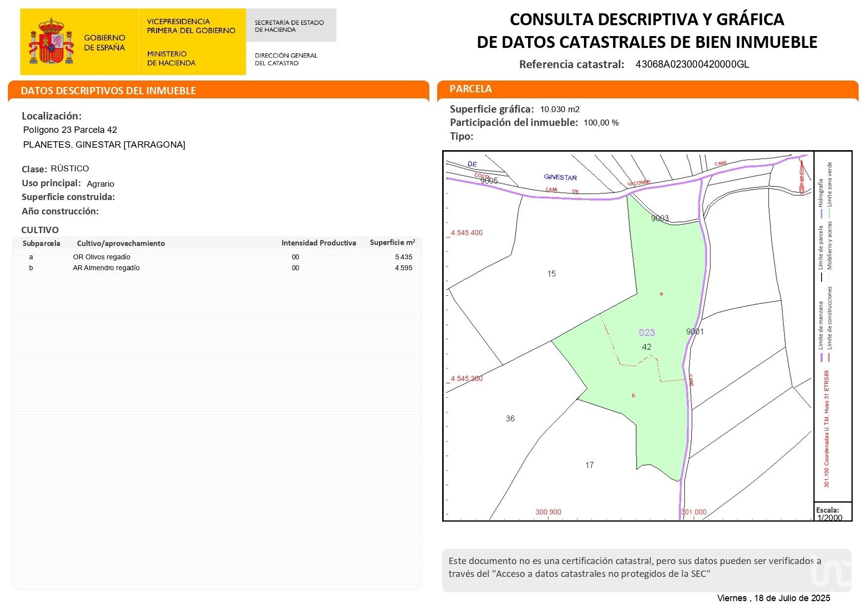The width and height of the screenshot is (868, 613).
Task: Select the purple 023 polygon label
Action: tap(647, 333)
